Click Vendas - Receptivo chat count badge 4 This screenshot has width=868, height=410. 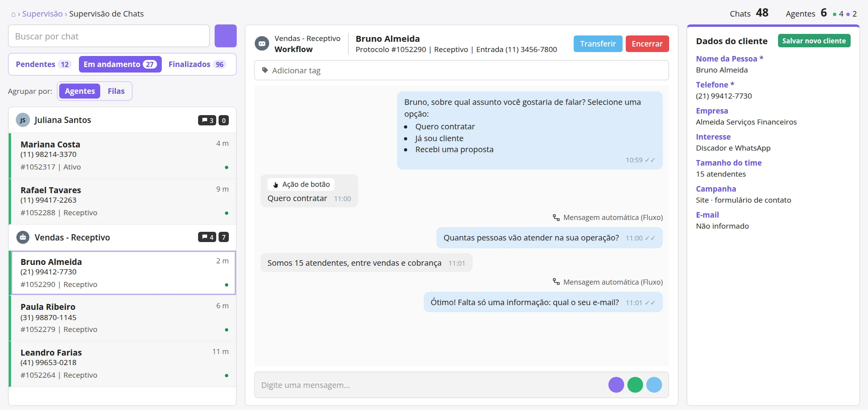(207, 237)
